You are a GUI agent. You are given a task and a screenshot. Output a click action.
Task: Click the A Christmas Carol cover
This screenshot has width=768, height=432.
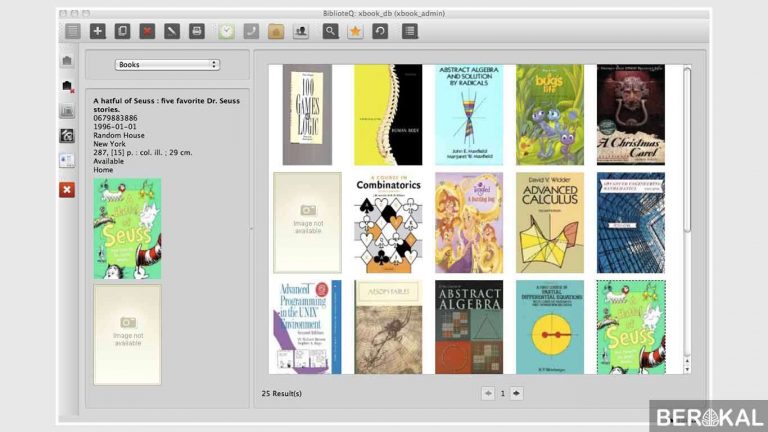[x=630, y=114]
